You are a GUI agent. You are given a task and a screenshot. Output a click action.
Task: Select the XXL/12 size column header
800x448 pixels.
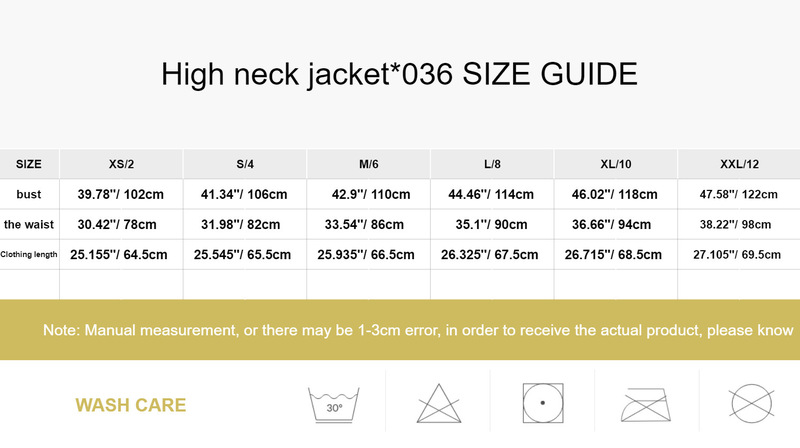click(739, 164)
